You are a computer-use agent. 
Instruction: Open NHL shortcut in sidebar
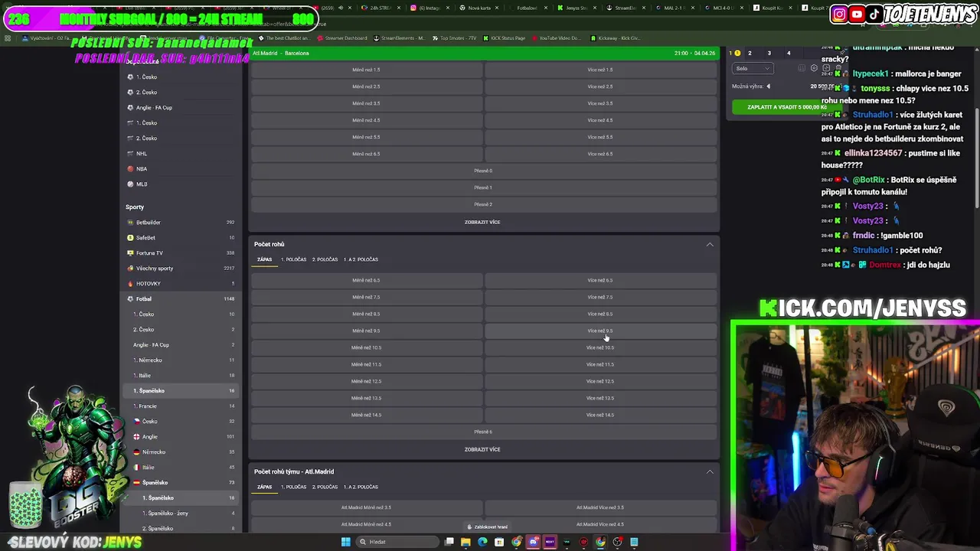[x=181, y=153]
